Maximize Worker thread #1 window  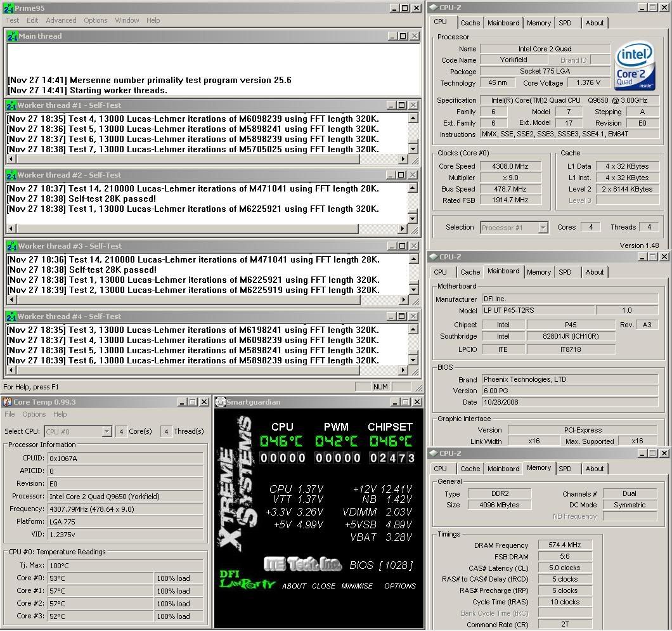point(401,105)
